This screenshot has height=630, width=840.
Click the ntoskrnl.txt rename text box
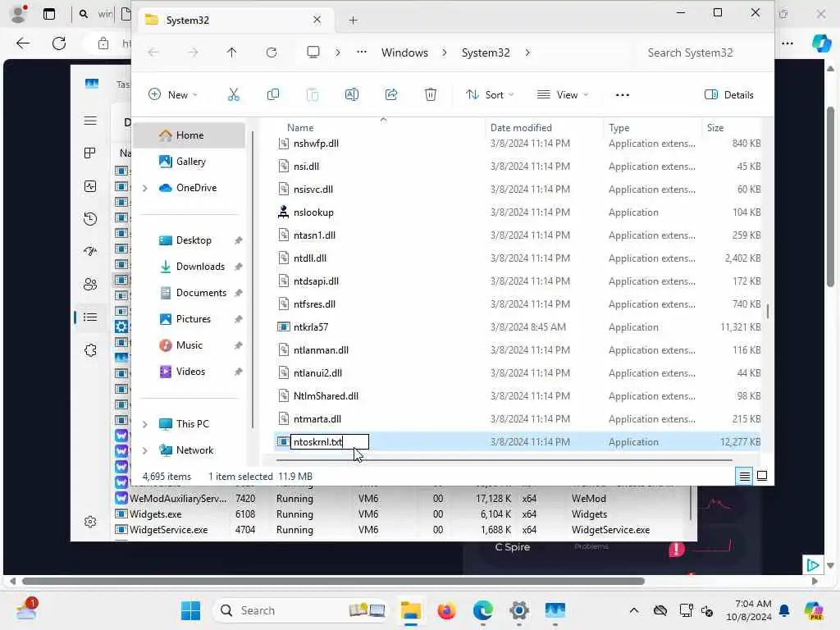click(330, 442)
